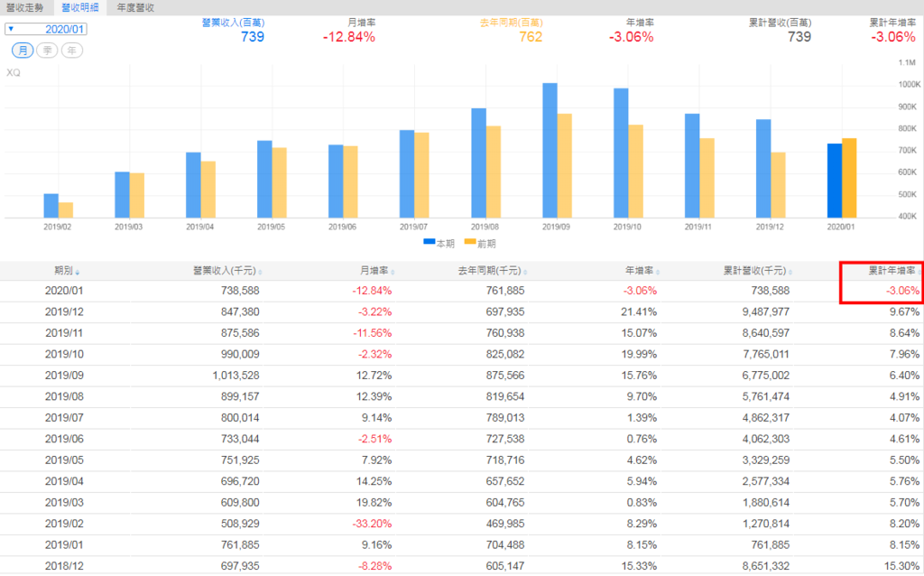Click yearly growth value 21.41%
This screenshot has height=576, width=924.
639,311
